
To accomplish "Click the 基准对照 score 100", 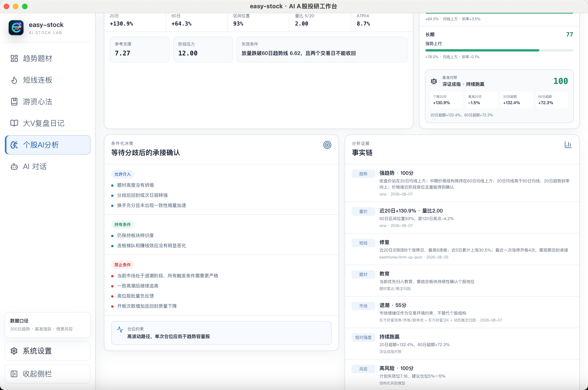I will point(560,81).
